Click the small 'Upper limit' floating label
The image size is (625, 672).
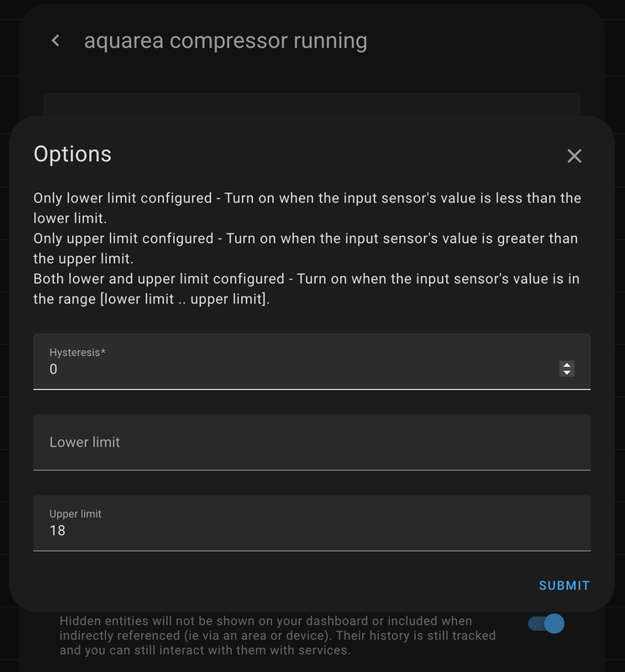(x=76, y=513)
